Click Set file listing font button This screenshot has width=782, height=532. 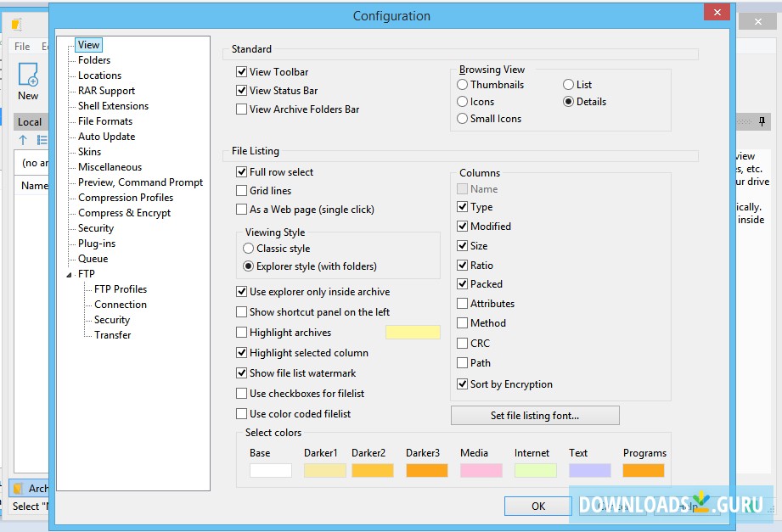[x=535, y=415]
